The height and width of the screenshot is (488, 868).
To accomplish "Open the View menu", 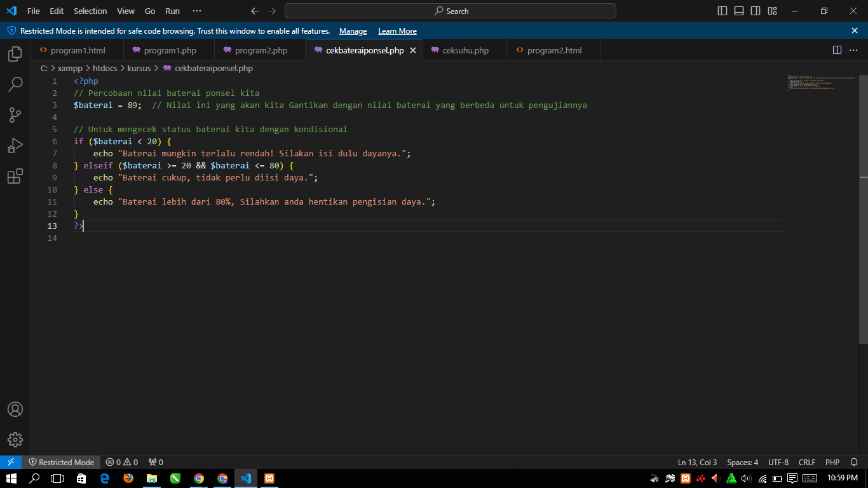I will coord(126,11).
